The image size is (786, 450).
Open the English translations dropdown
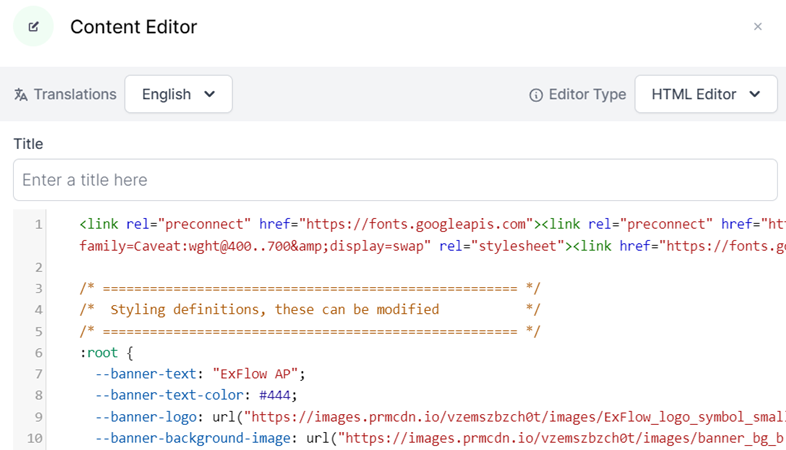point(178,94)
